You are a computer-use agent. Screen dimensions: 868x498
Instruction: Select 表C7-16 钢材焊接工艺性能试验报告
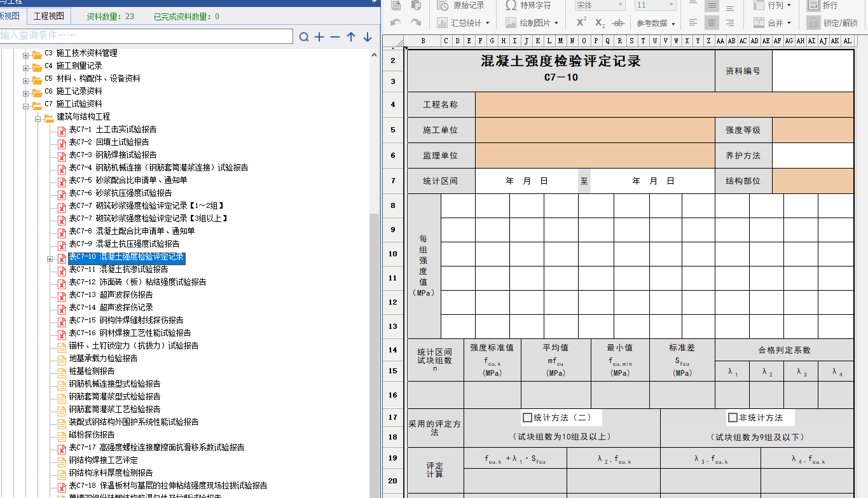click(x=130, y=333)
